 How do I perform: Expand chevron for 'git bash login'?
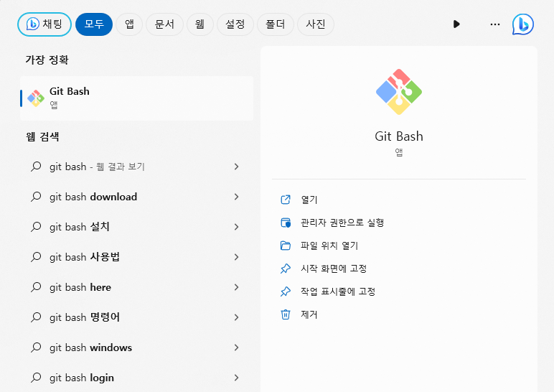(x=236, y=378)
